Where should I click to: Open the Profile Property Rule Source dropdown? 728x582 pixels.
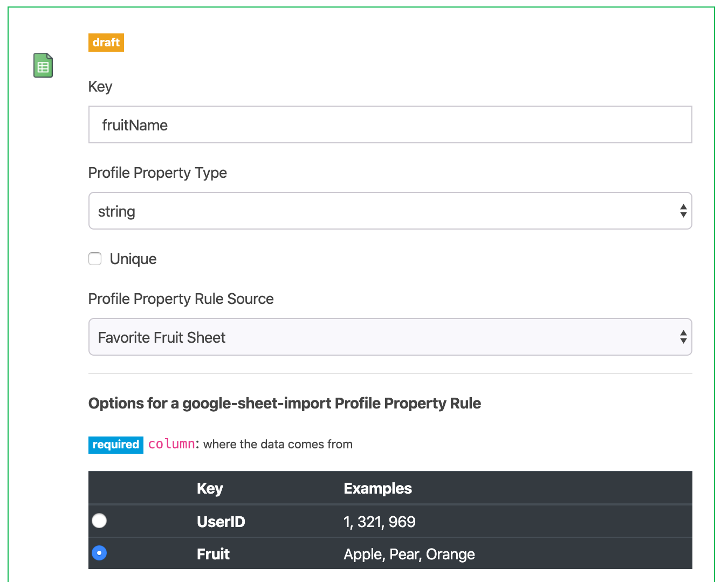390,337
